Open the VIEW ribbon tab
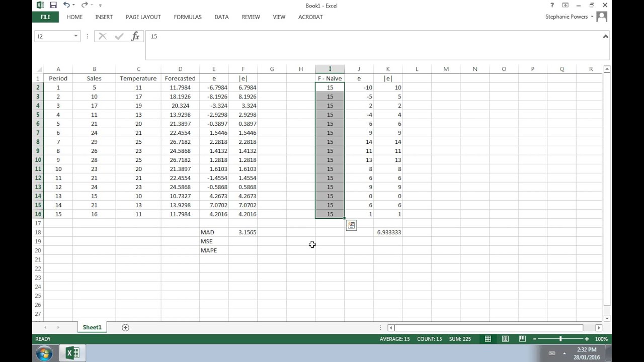The image size is (644, 362). click(x=279, y=17)
